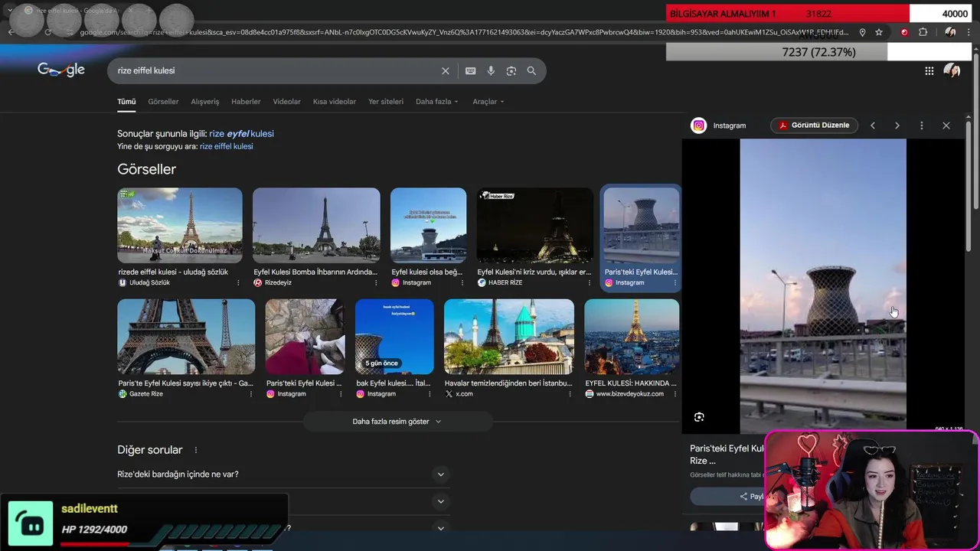Go to the Google logo homepage
This screenshot has width=980, height=551.
click(x=61, y=70)
